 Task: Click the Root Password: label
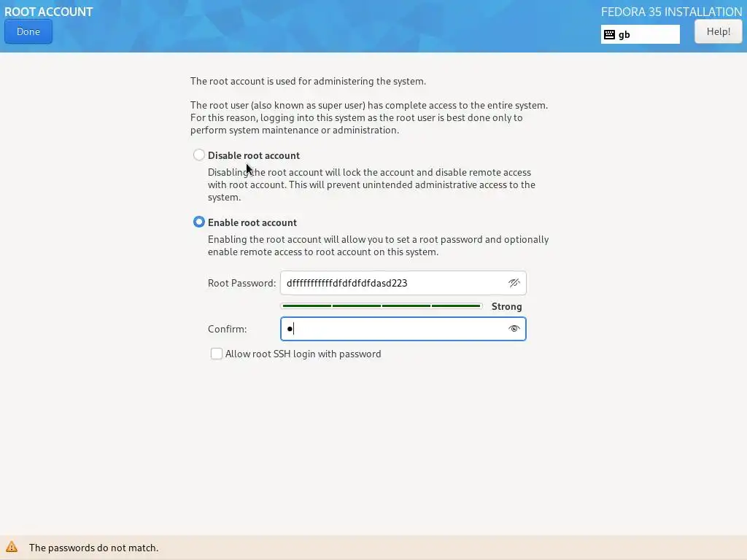241,283
